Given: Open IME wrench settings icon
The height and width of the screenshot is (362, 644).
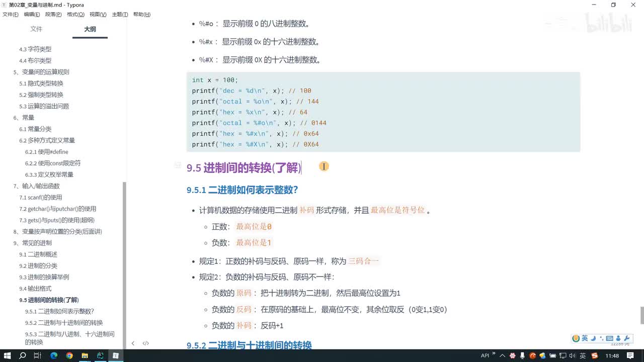Looking at the screenshot, I should coord(627,338).
